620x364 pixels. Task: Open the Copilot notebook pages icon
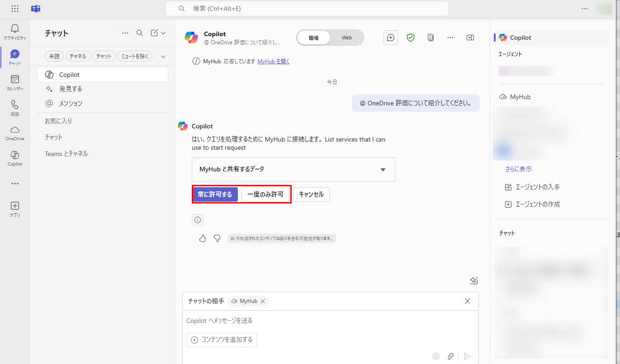coord(431,38)
